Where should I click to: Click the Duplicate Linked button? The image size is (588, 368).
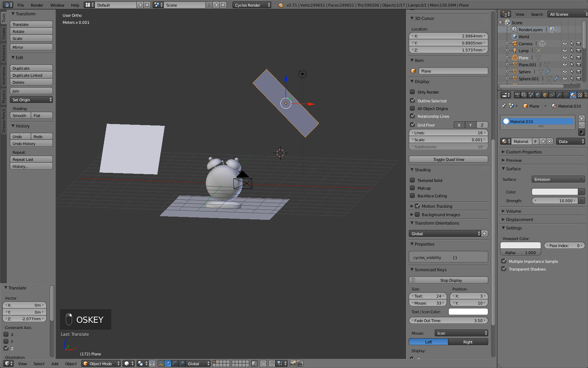[31, 75]
